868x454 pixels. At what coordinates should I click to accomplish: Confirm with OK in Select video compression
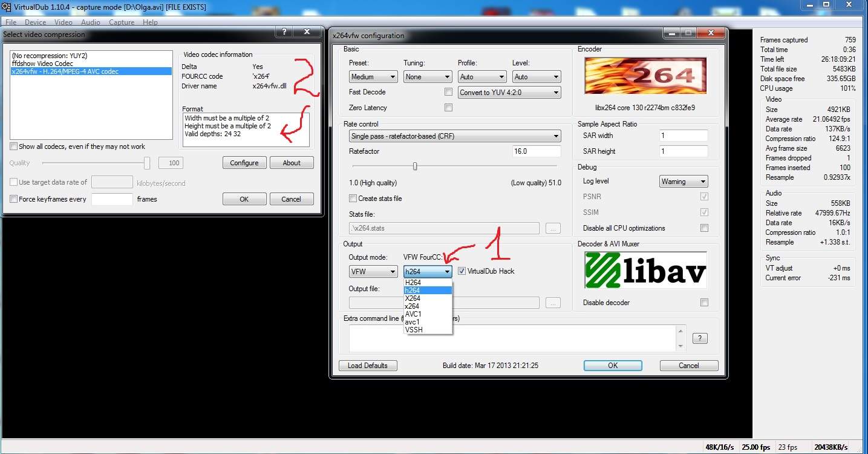pos(244,199)
